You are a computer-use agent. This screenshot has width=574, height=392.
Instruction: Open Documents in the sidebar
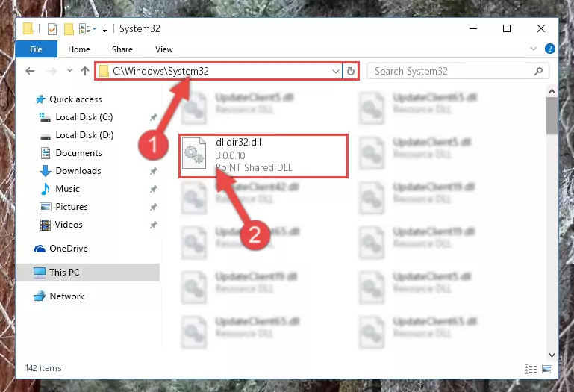point(78,153)
